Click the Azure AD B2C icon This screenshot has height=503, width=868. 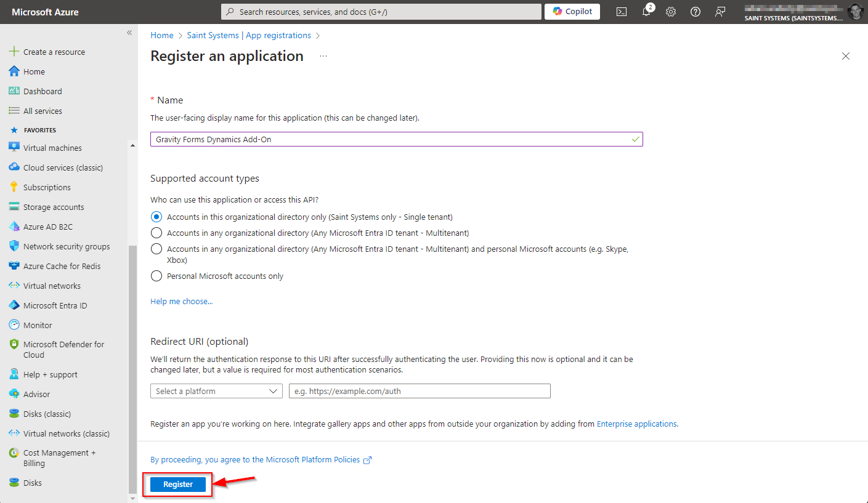tap(14, 227)
